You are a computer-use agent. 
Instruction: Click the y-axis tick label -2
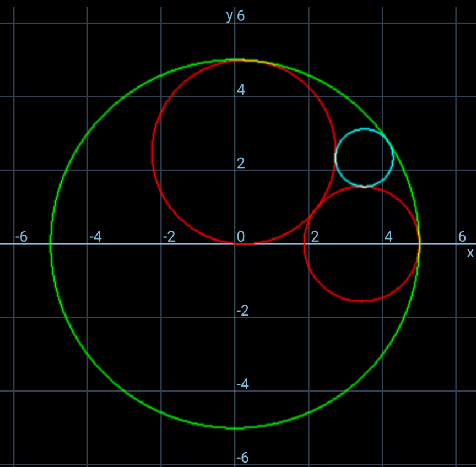[242, 311]
